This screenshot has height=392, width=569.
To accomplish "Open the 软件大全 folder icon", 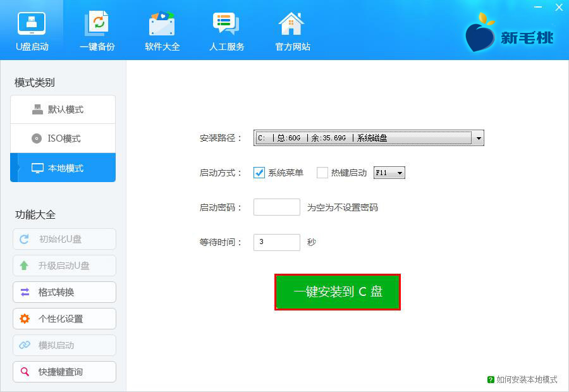I will (162, 23).
